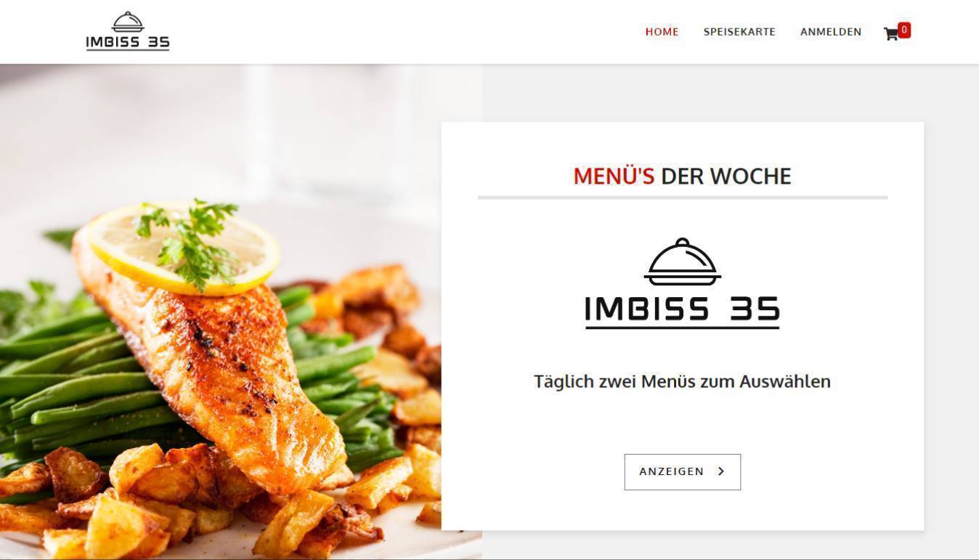Open the shopping cart icon
The width and height of the screenshot is (979, 560).
pyautogui.click(x=890, y=33)
